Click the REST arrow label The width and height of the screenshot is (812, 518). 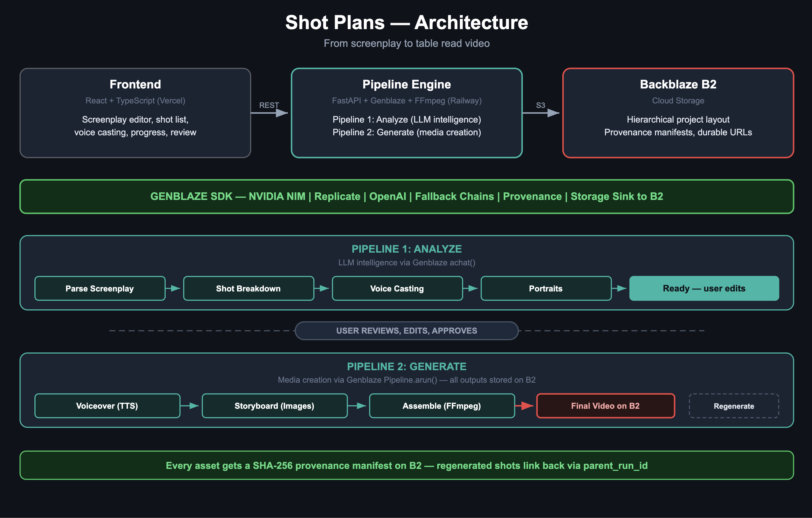(269, 105)
